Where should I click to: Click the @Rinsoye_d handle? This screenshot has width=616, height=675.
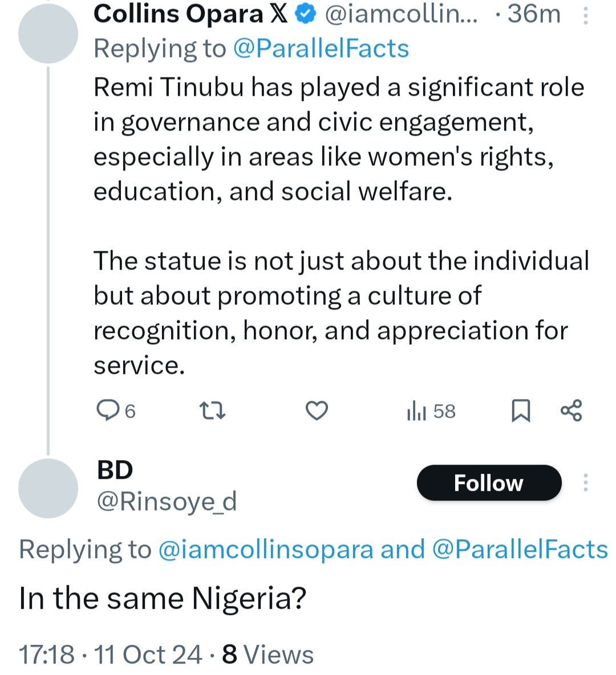(167, 502)
